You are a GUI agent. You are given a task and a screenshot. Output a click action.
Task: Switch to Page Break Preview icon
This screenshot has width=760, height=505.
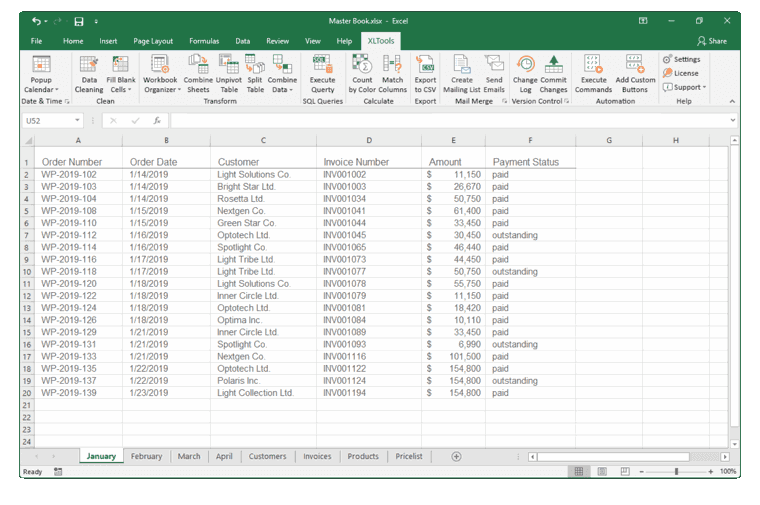pos(625,472)
